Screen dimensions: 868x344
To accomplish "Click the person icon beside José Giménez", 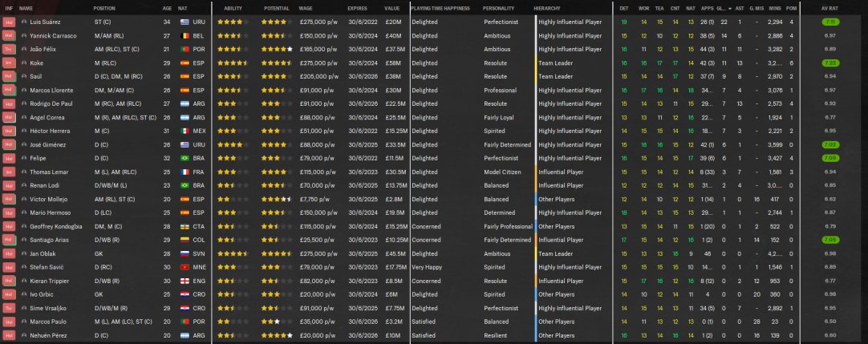I will pos(24,145).
